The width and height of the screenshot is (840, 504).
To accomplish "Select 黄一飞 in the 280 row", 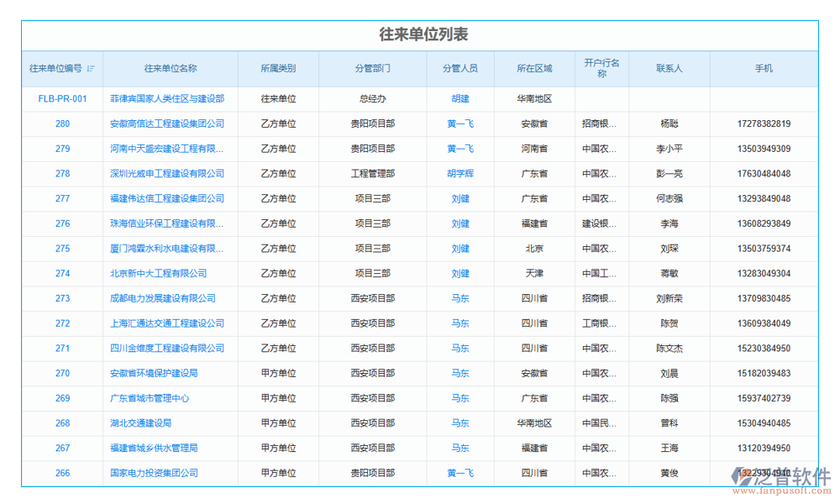I will 457,123.
